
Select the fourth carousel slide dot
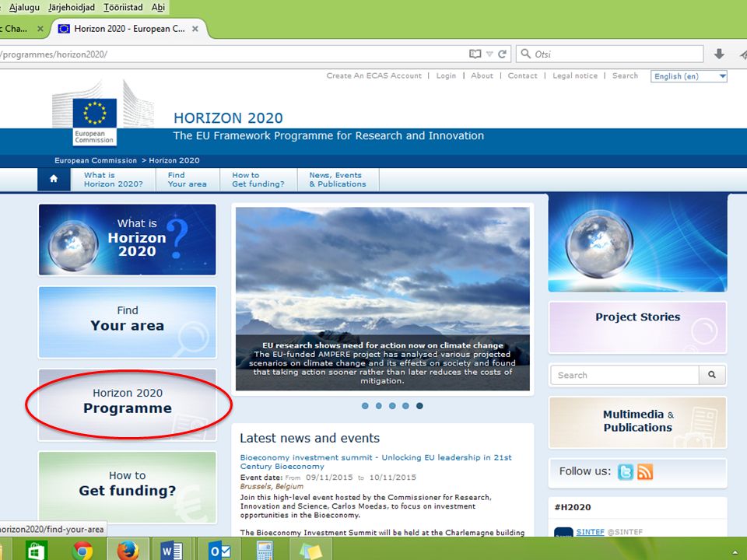coord(405,406)
